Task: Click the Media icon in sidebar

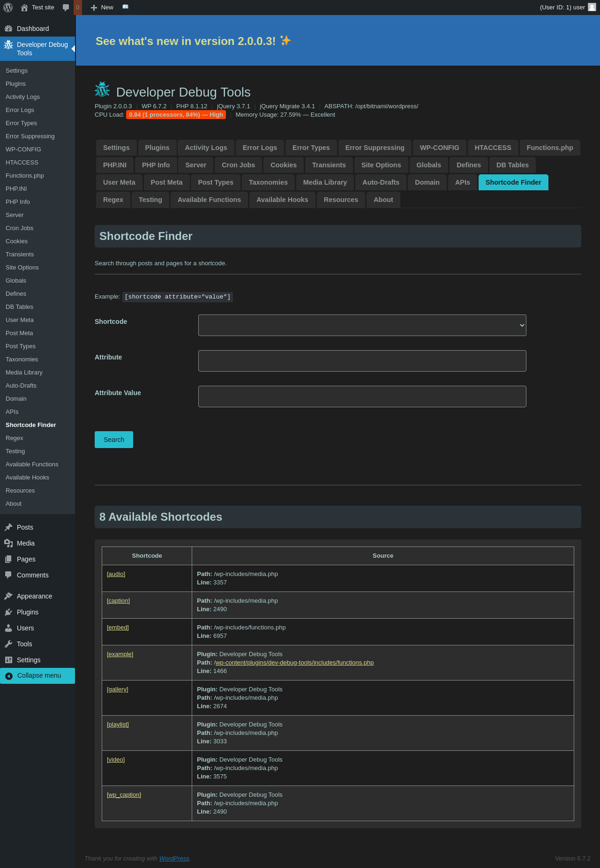Action: click(8, 543)
